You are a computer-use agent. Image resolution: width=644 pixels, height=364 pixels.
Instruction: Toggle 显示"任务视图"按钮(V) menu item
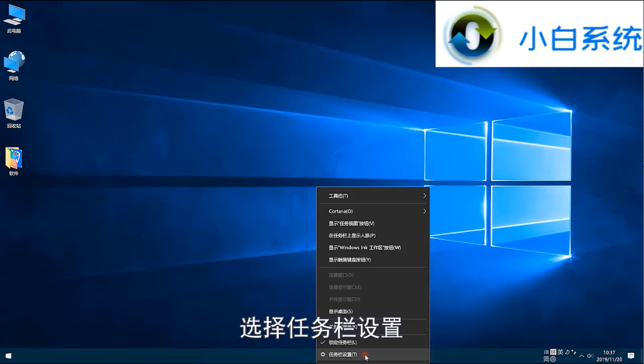[x=373, y=224]
